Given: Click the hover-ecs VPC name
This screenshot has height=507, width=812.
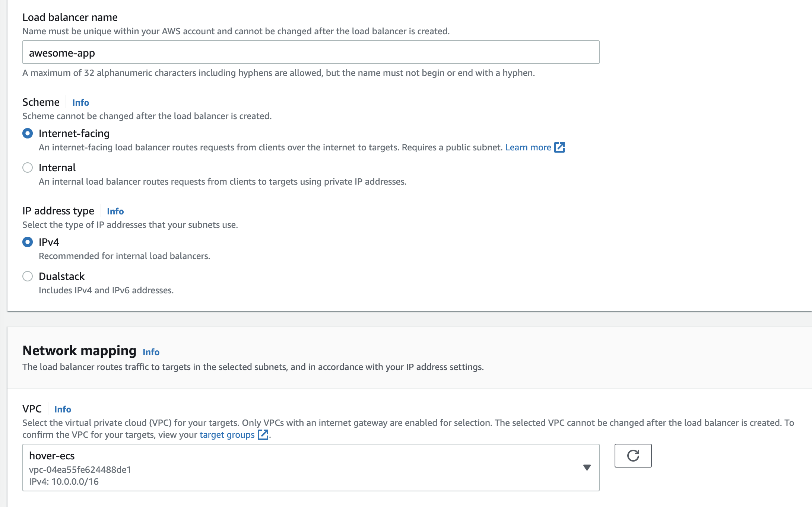Looking at the screenshot, I should click(x=52, y=455).
